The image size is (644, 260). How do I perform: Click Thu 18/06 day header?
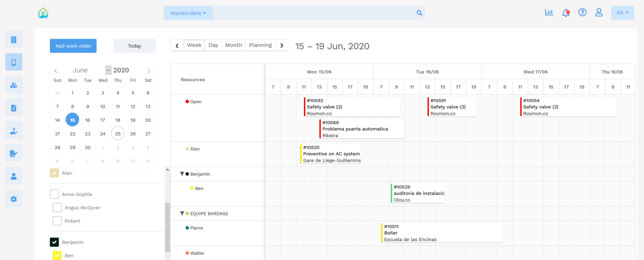pos(612,72)
